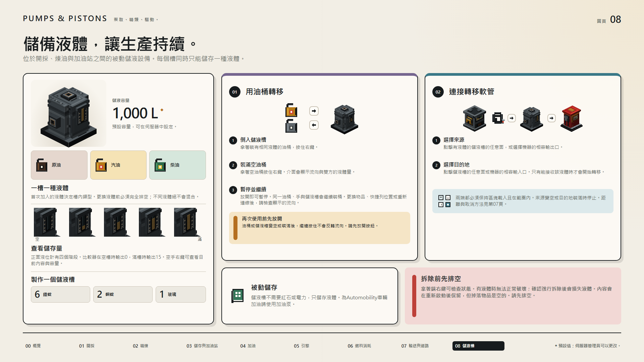Click the middle tank icon in 連接轉移軟管
Screen dimensions: 644x362
532,119
